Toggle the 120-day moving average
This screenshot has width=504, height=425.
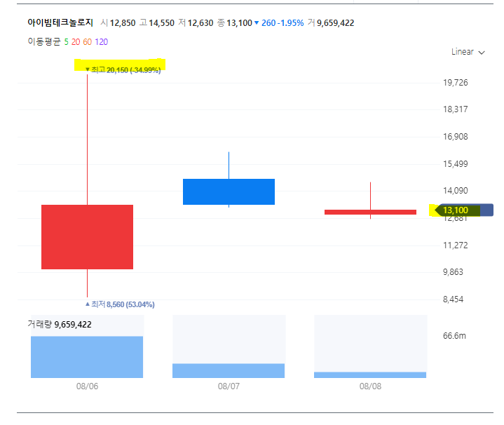(x=101, y=42)
